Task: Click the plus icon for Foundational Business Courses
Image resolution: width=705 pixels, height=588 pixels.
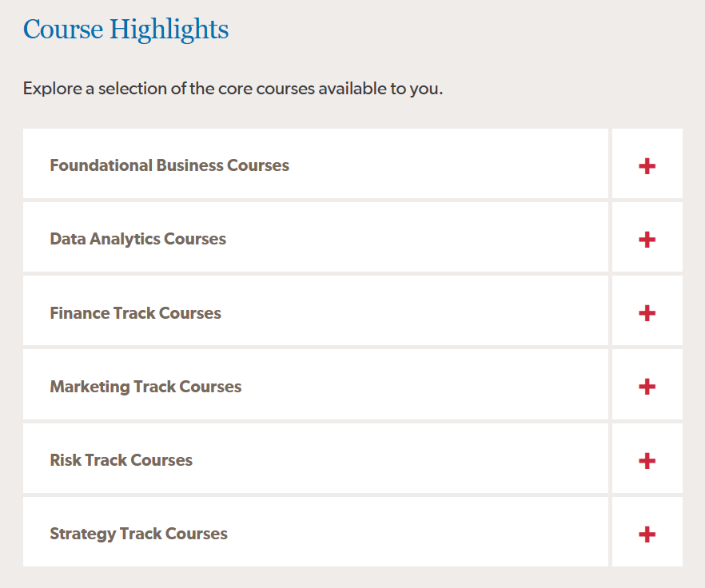Action: click(647, 165)
